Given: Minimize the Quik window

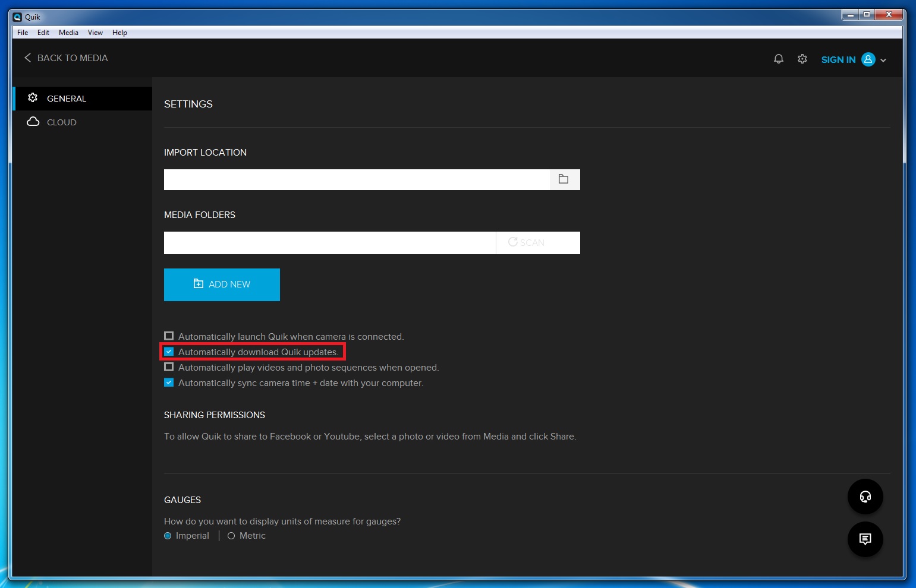Looking at the screenshot, I should click(851, 14).
